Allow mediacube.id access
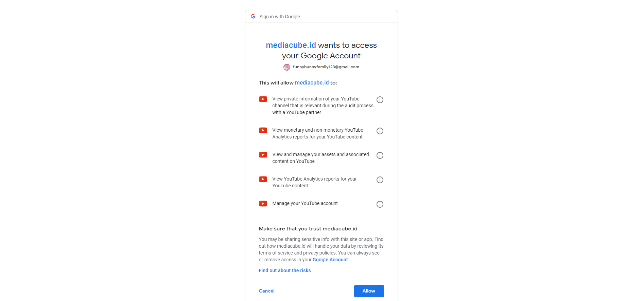Image resolution: width=644 pixels, height=301 pixels. coord(369,291)
